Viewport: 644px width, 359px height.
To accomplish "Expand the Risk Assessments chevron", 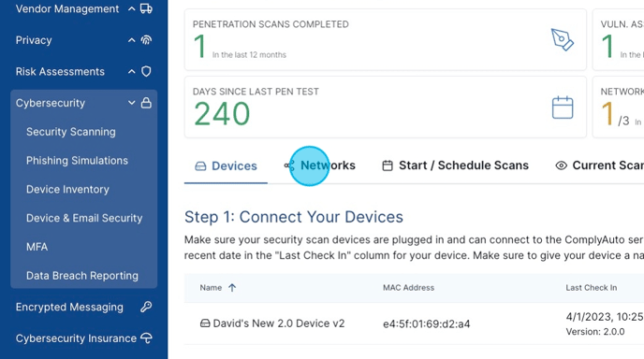I will coord(131,71).
